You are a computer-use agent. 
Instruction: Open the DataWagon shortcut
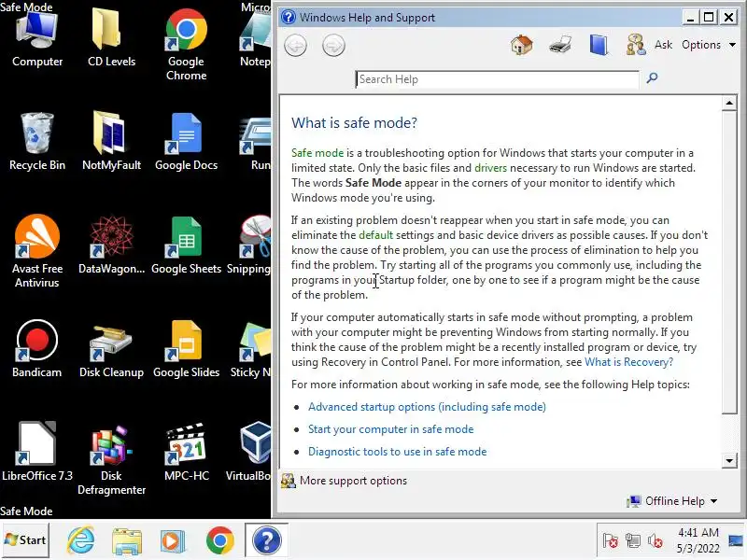pos(111,245)
